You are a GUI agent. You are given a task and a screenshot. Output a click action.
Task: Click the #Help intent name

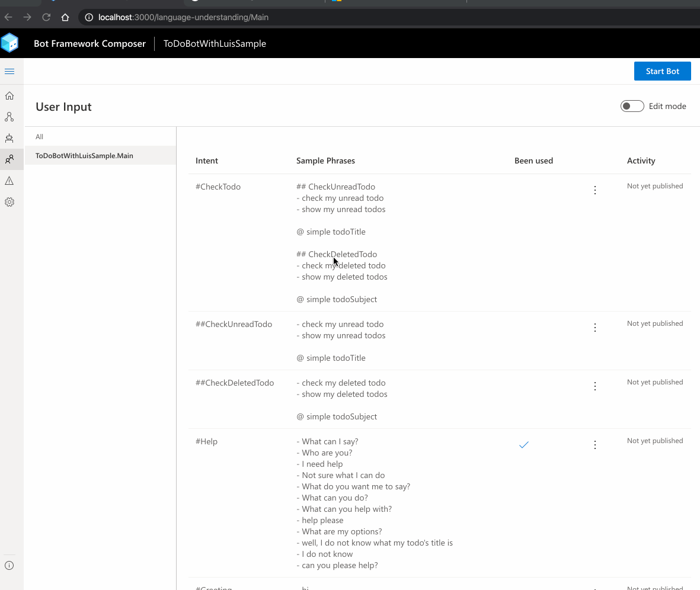[x=206, y=441]
